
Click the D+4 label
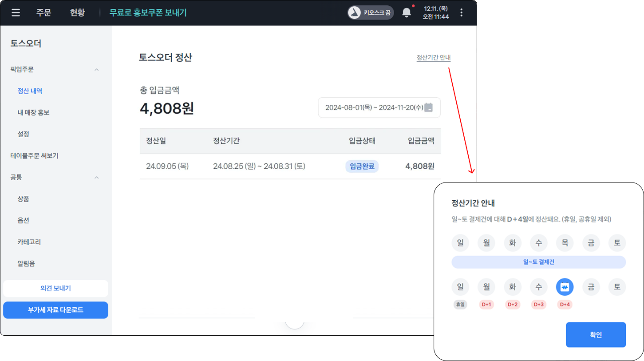pos(565,305)
